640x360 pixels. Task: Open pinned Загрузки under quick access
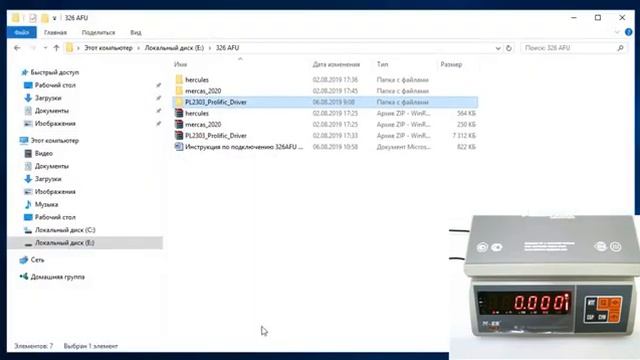coord(48,98)
